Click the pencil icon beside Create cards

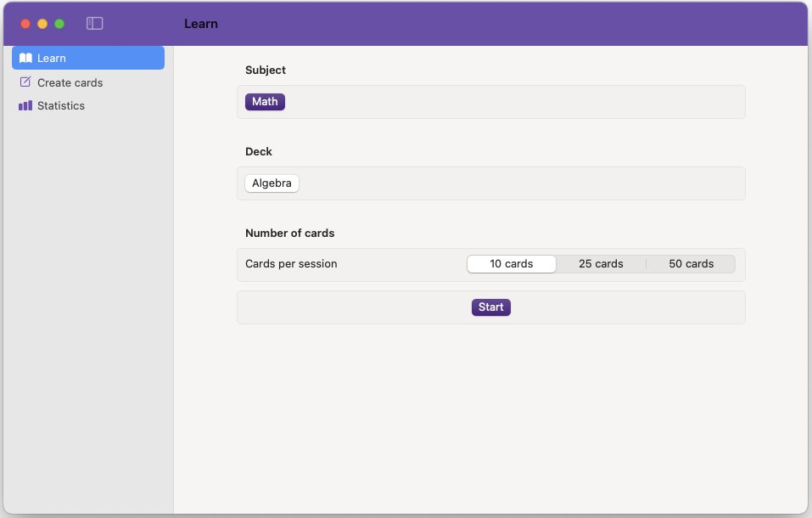pyautogui.click(x=25, y=82)
